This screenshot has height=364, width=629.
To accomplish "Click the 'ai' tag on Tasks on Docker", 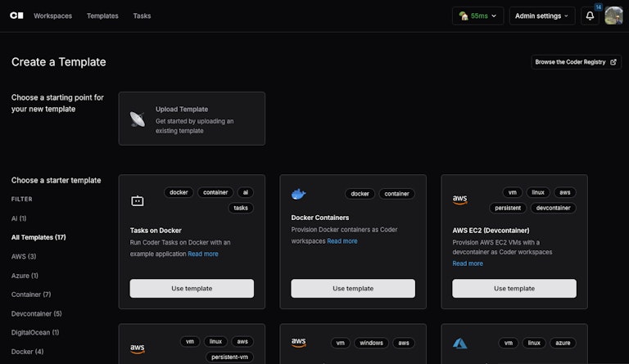I will 246,192.
